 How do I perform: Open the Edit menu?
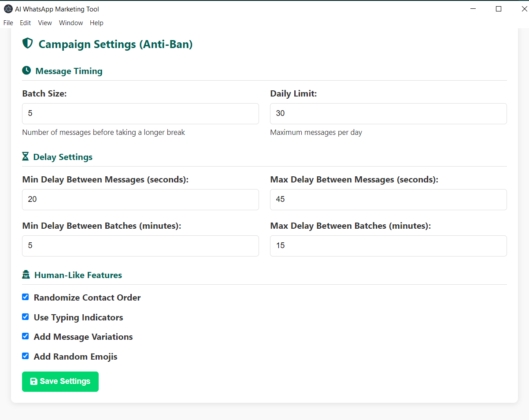[25, 23]
